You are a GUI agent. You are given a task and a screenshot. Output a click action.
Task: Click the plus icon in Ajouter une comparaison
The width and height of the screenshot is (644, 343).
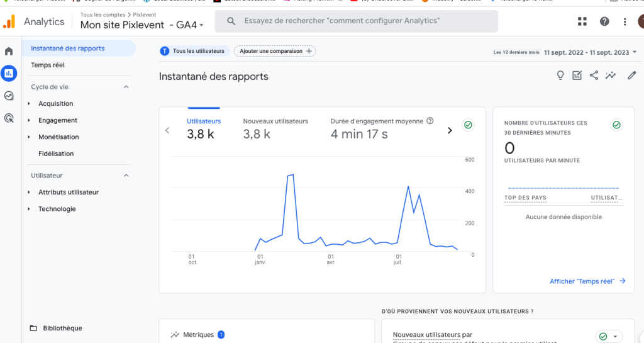pos(309,51)
